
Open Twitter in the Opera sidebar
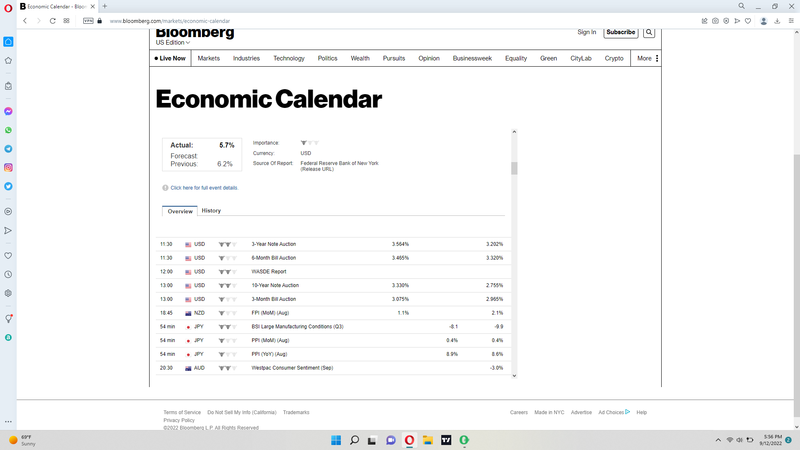click(x=8, y=186)
